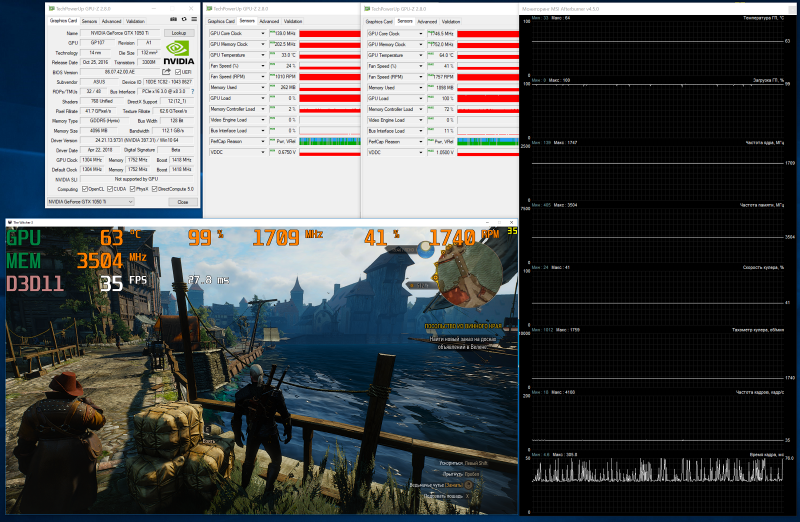Toggle the UEFI checkbox
This screenshot has height=522, width=800.
click(x=179, y=72)
